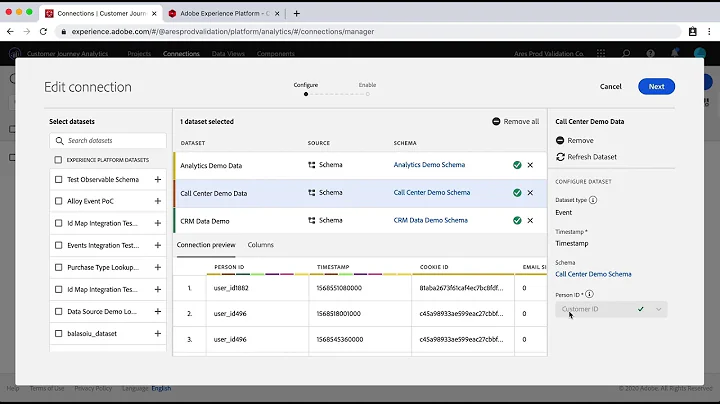Check Alloy Event PoC checkbox
Image resolution: width=720 pixels, height=404 pixels.
[x=58, y=201]
